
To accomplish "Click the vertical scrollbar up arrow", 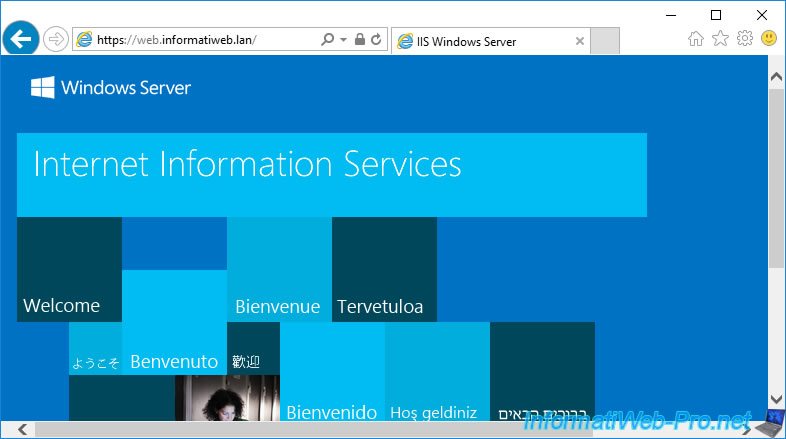I will tap(776, 77).
